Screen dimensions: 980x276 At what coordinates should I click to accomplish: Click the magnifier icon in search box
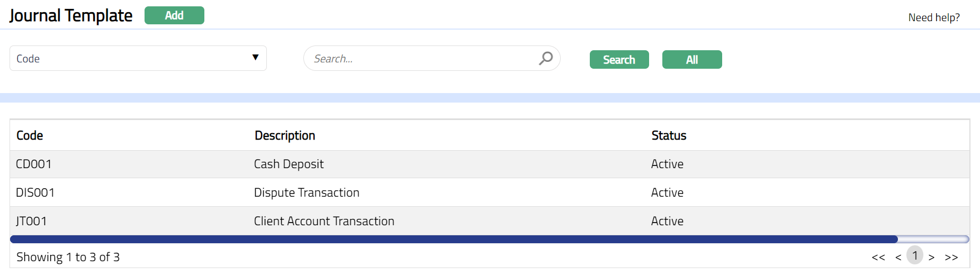pyautogui.click(x=546, y=58)
